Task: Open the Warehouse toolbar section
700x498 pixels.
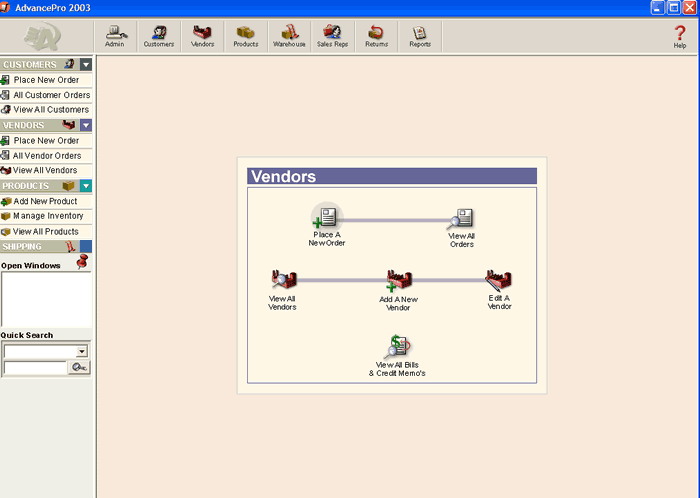Action: (x=289, y=36)
